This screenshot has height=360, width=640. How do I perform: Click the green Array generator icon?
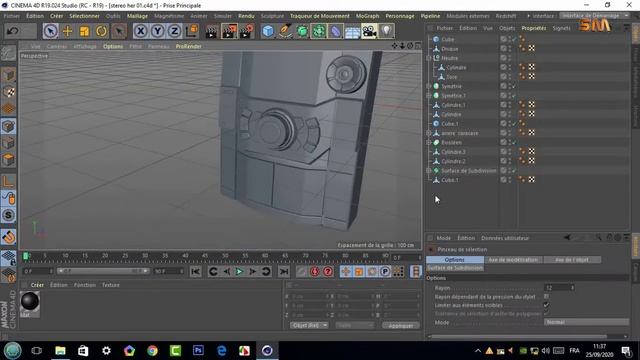[x=319, y=31]
